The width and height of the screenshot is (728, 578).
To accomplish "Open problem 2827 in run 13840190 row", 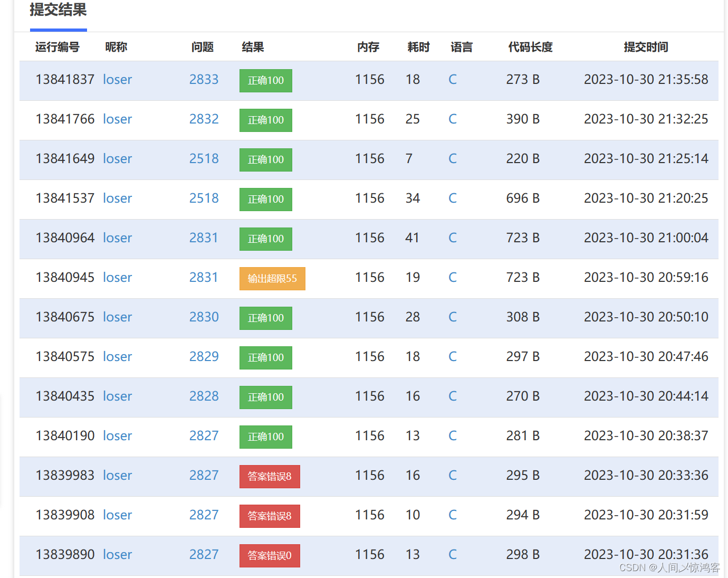I will [x=204, y=436].
